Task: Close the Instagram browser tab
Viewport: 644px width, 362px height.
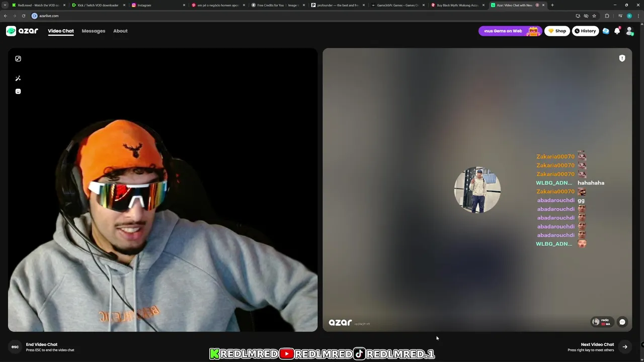Action: [184, 5]
